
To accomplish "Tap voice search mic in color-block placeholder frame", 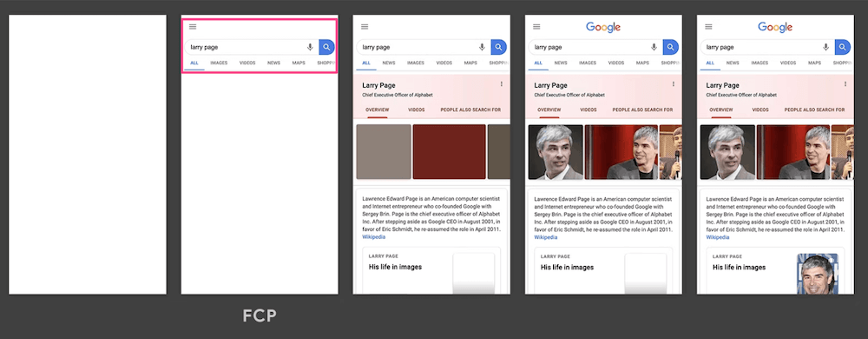I will tap(482, 47).
